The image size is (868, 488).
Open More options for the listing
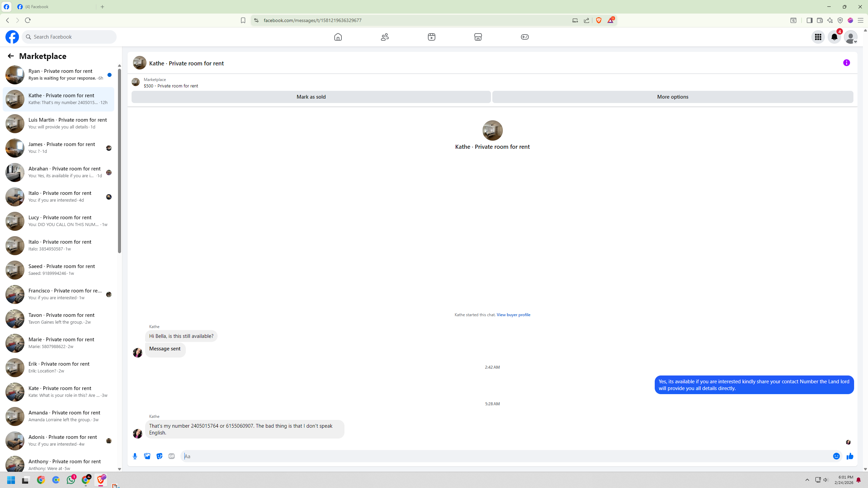pyautogui.click(x=672, y=97)
